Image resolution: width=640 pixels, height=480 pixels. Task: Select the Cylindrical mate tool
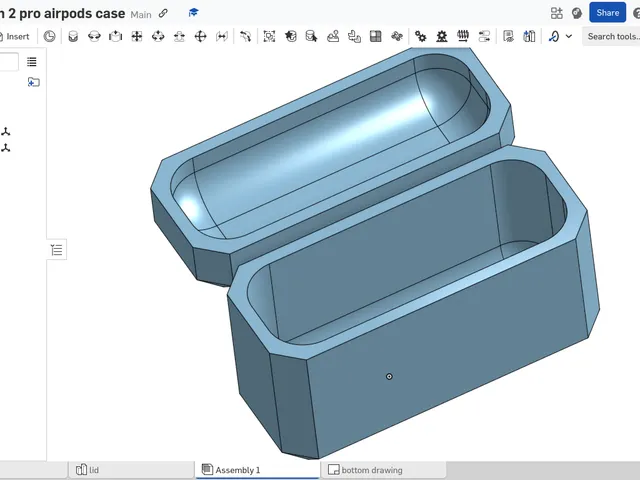158,36
